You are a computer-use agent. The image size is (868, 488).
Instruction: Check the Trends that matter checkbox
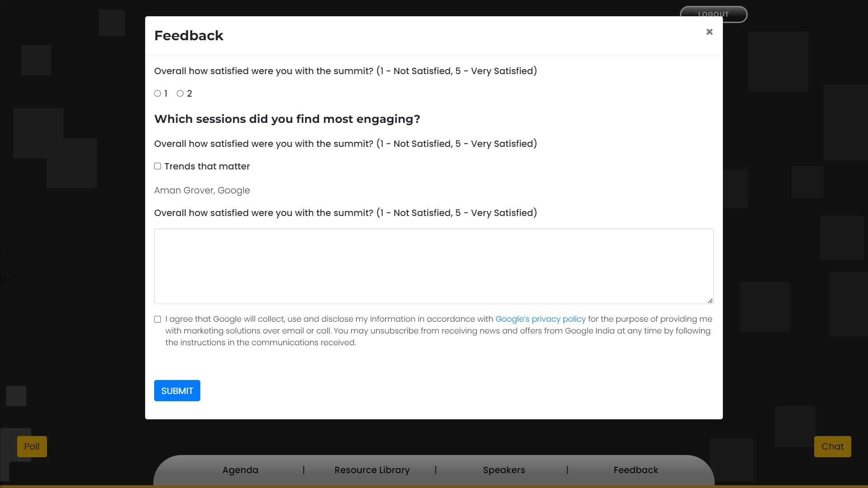(x=157, y=166)
